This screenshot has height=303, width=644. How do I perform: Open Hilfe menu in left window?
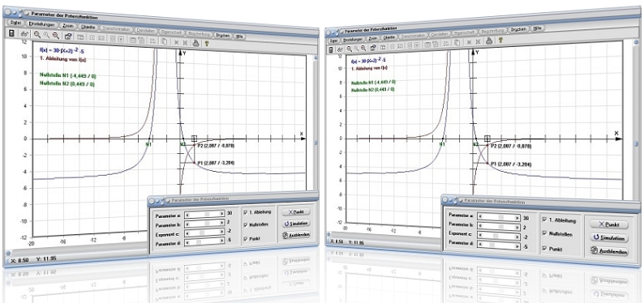click(238, 36)
